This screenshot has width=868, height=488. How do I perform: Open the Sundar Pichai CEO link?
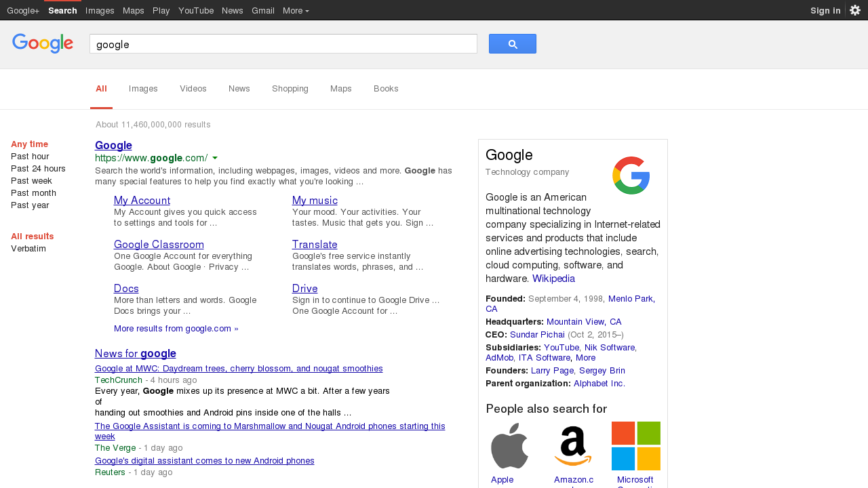point(537,335)
